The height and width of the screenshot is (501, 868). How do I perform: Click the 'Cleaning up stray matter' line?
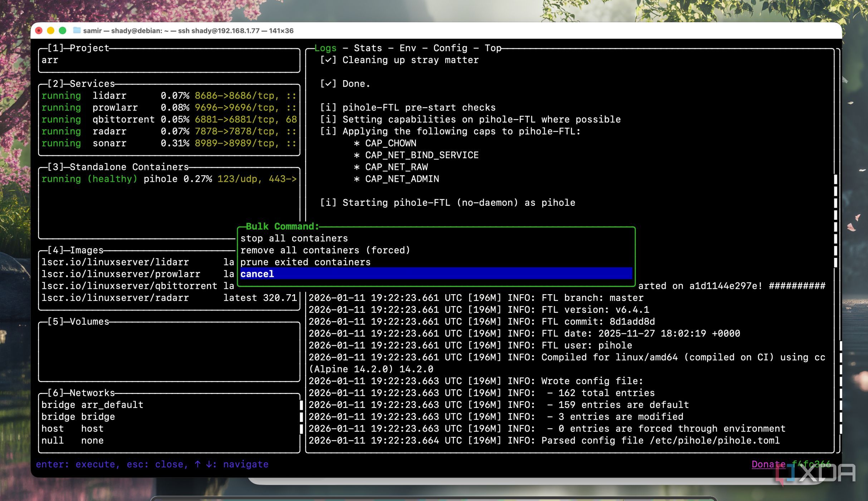(x=399, y=60)
